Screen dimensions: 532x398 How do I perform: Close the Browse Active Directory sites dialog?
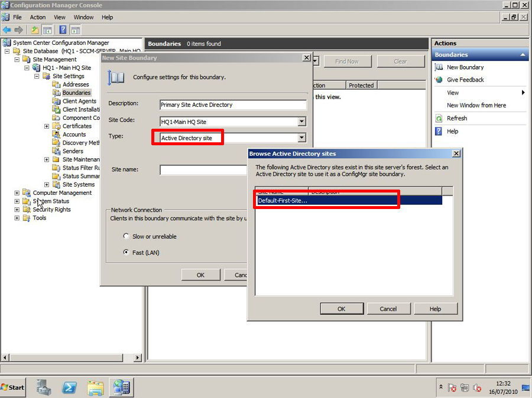[x=456, y=154]
